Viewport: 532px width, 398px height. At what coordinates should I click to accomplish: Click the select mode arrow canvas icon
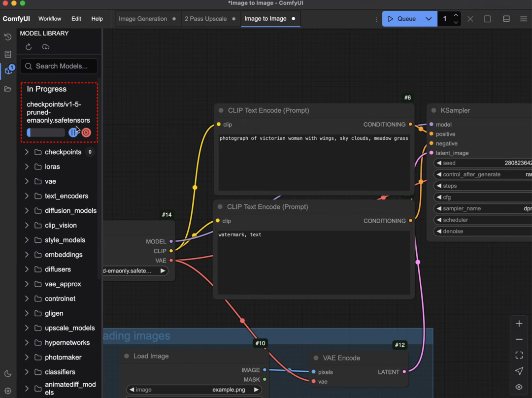click(519, 371)
